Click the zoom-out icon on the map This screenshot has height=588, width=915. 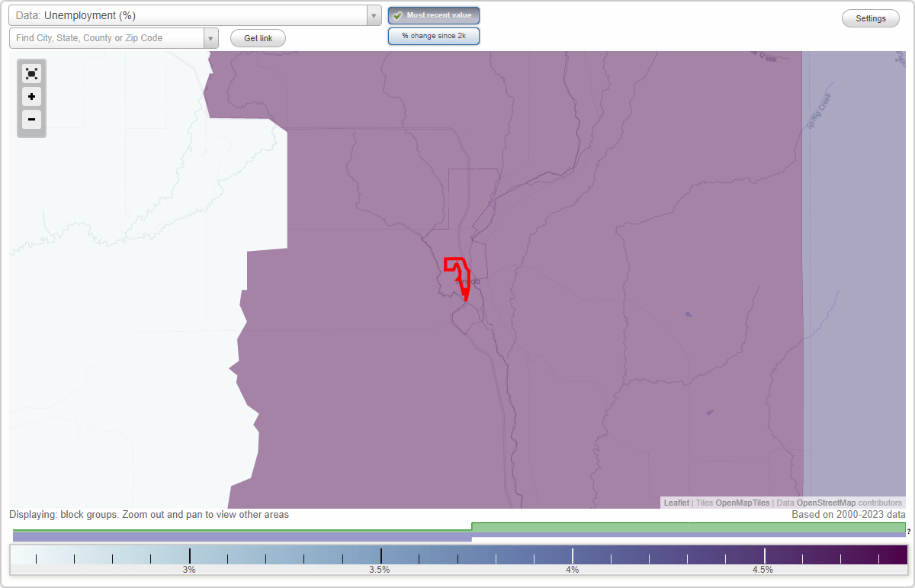pyautogui.click(x=31, y=120)
